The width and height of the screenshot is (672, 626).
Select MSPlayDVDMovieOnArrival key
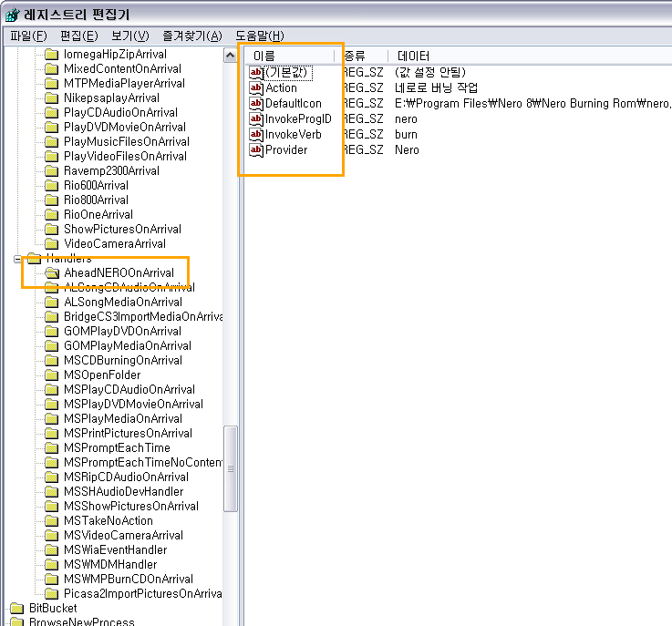coord(133,405)
